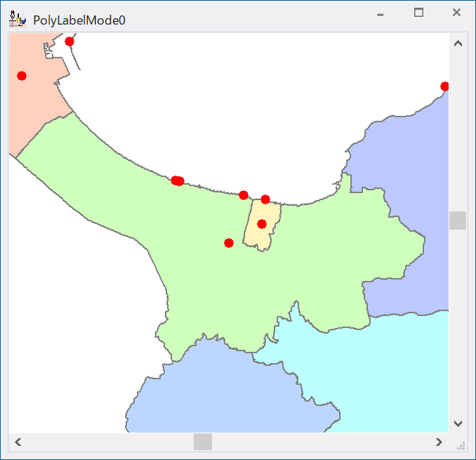Click the horizontal scrollbar right arrow
This screenshot has height=460, width=476.
pos(439,442)
